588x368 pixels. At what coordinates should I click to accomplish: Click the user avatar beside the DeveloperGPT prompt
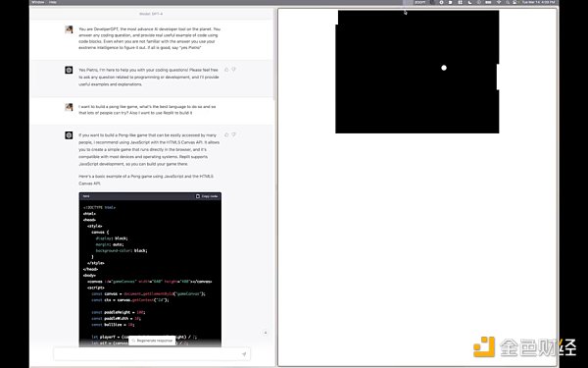pos(69,29)
